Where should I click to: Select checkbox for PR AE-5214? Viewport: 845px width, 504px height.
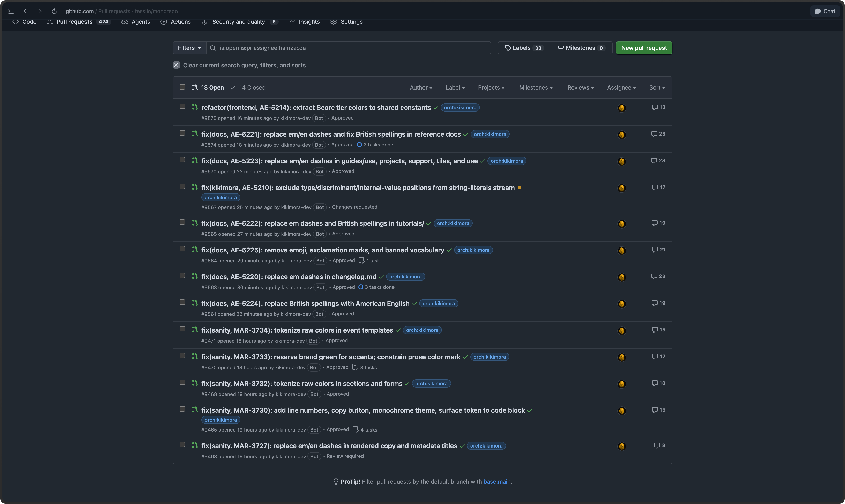click(182, 106)
